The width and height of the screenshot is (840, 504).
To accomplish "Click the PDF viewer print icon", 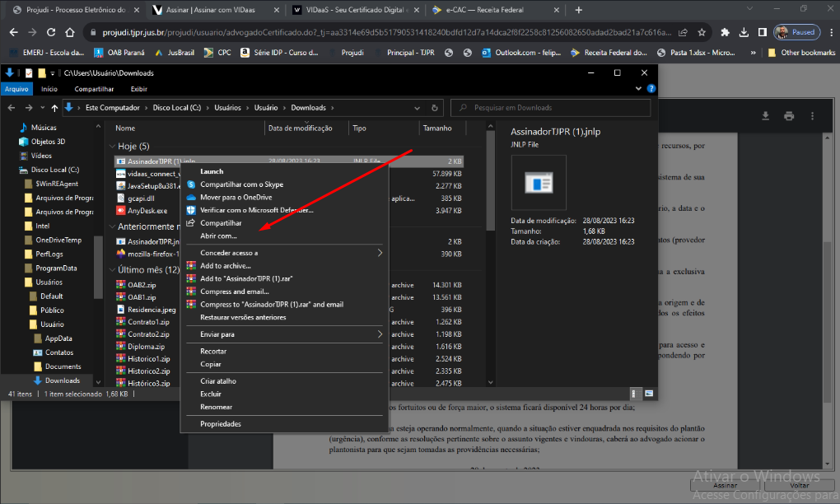I will tap(789, 116).
